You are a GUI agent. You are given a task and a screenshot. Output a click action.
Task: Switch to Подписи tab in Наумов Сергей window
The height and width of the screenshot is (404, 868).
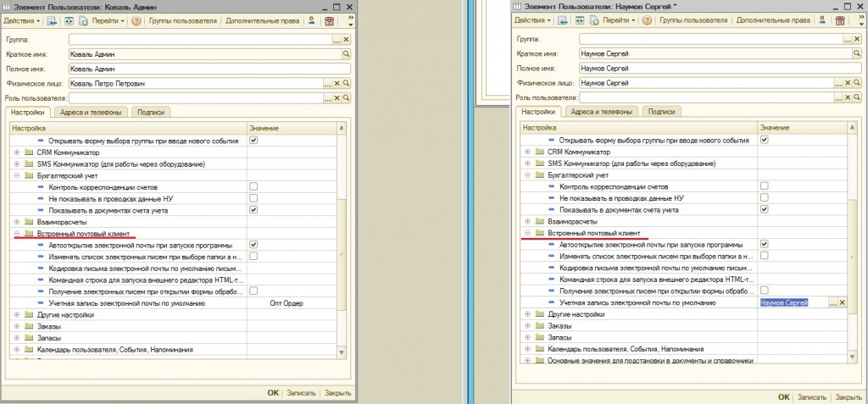tap(661, 112)
